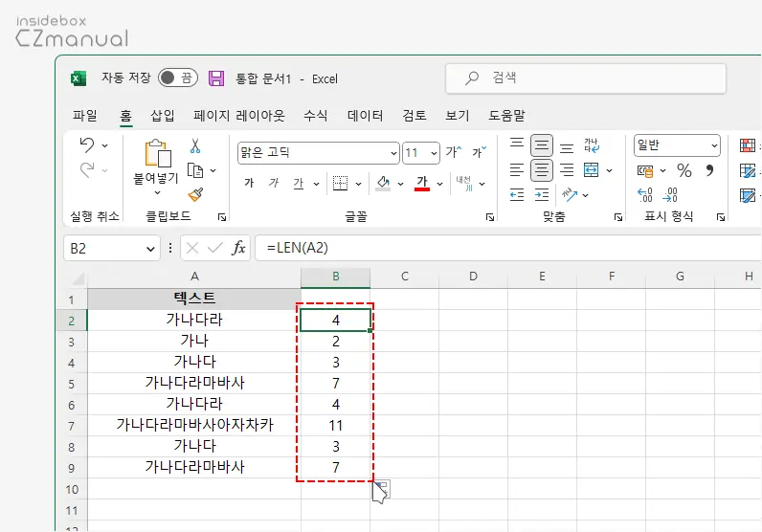The width and height of the screenshot is (762, 532).
Task: Open the font name dropdown
Action: tap(394, 153)
